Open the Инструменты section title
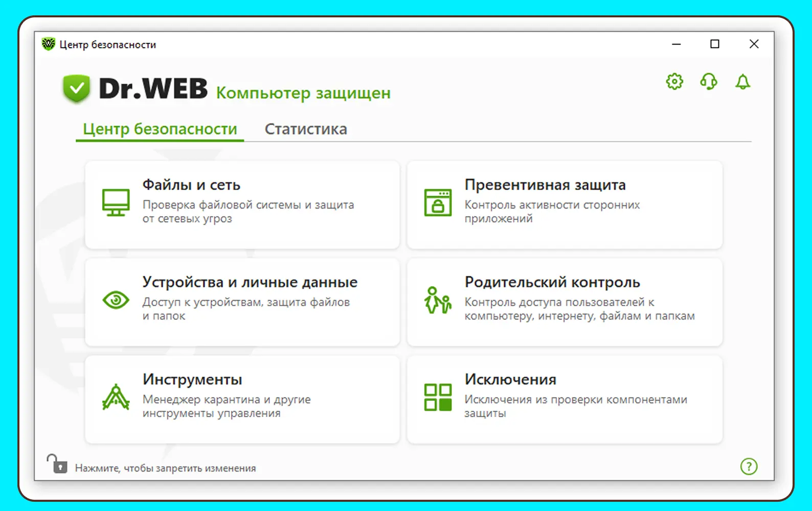Viewport: 812px width, 511px height. tap(192, 379)
